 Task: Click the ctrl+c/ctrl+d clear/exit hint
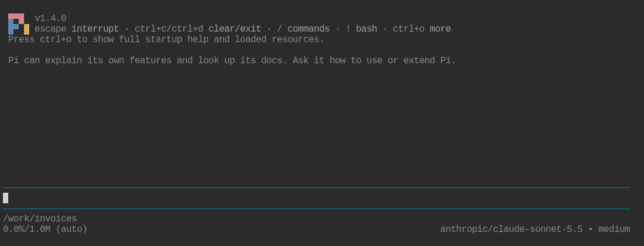coord(198,29)
